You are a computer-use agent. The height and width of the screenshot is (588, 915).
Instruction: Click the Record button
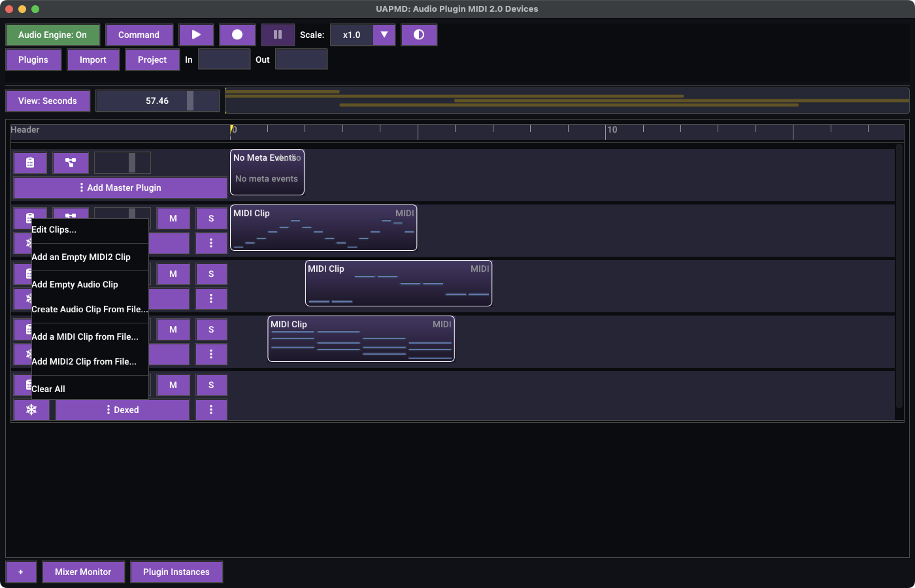tap(237, 35)
